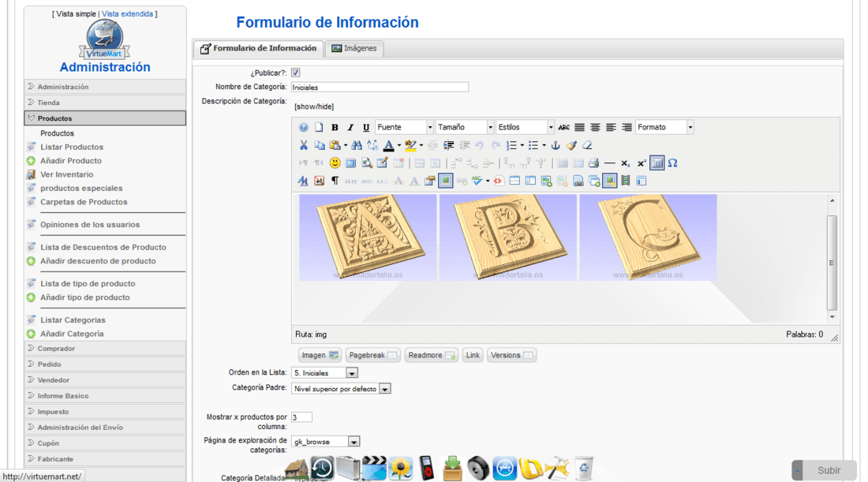The height and width of the screenshot is (482, 868).
Task: Click the film strip media icon
Action: [626, 181]
